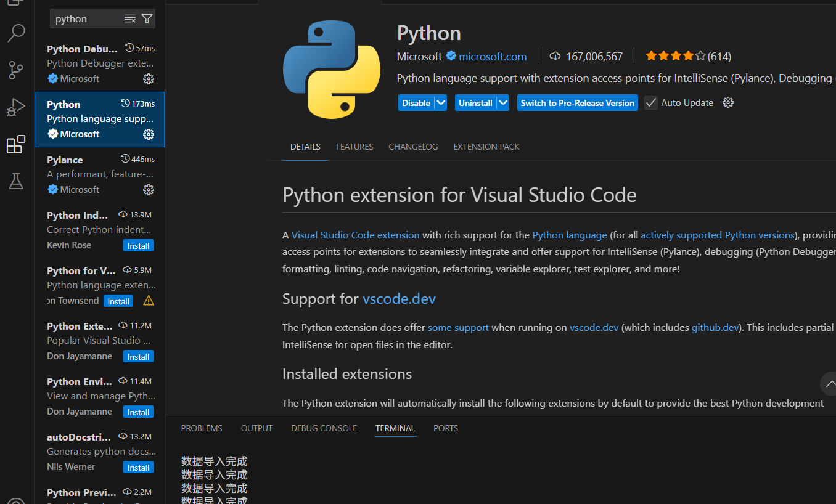Image resolution: width=836 pixels, height=504 pixels.
Task: Open manage gear for Python Debugger extension
Action: (149, 79)
